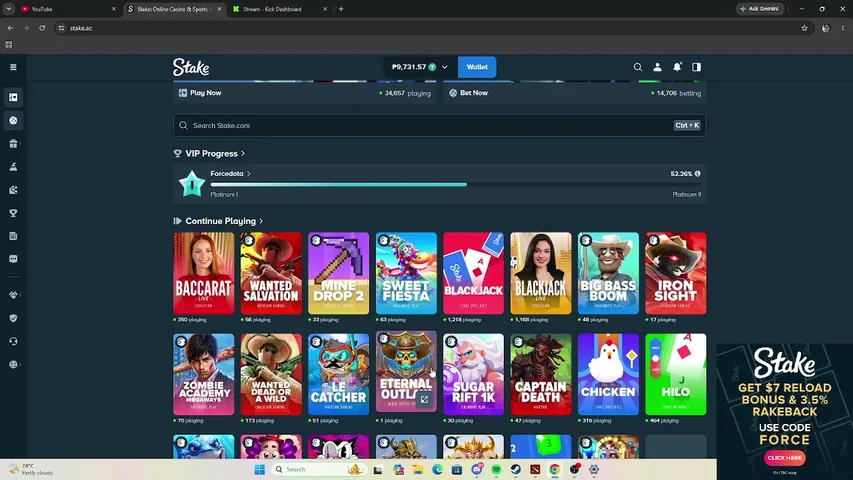Open File Explorer from the taskbar
Image resolution: width=853 pixels, height=480 pixels.
(417, 469)
